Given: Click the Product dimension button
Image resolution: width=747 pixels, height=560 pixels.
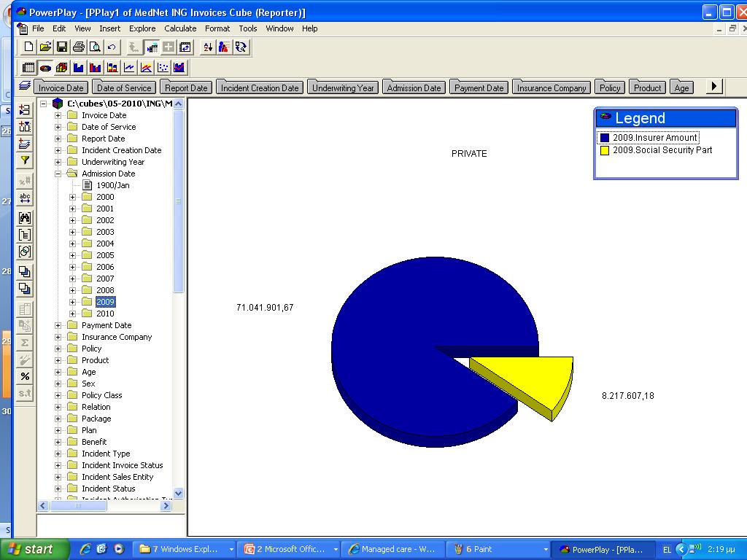Looking at the screenshot, I should click(x=647, y=87).
